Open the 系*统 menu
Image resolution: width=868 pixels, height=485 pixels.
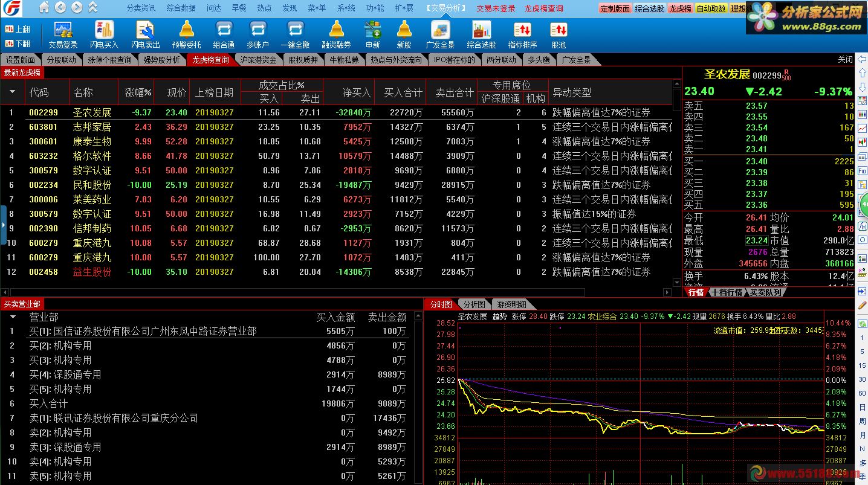(x=346, y=8)
